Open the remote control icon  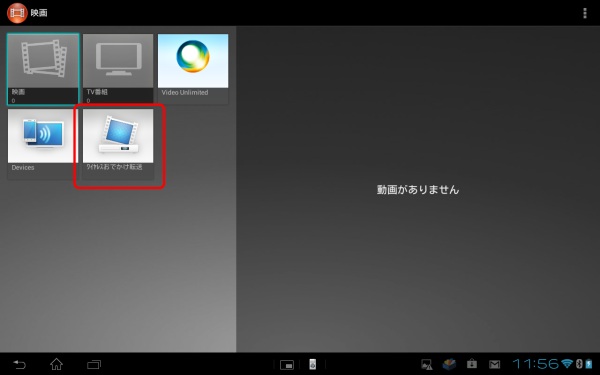pyautogui.click(x=313, y=364)
